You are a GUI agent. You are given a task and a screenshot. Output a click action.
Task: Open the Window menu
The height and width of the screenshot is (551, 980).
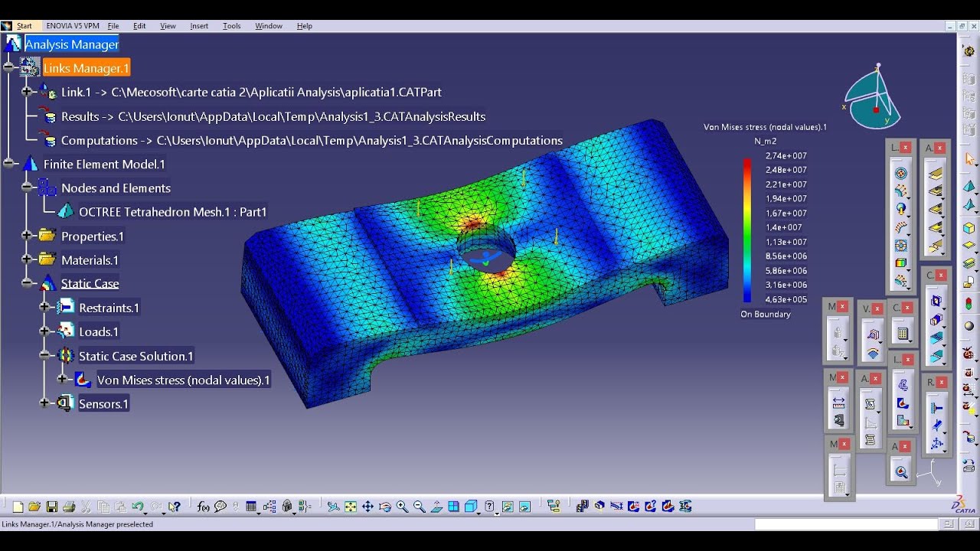click(269, 26)
